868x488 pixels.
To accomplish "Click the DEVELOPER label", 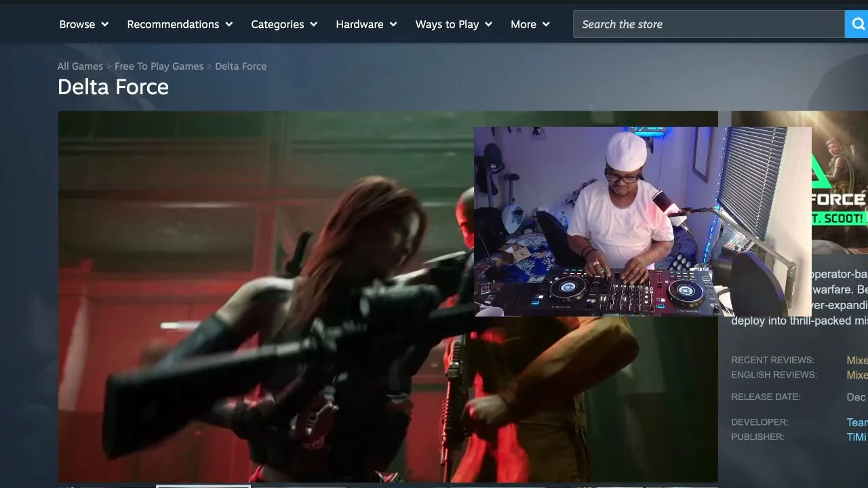I will click(x=759, y=422).
